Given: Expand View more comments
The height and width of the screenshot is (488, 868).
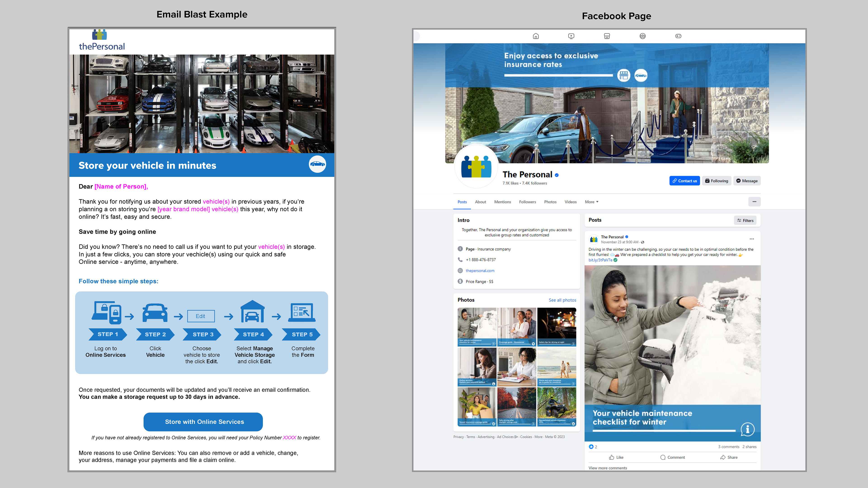Looking at the screenshot, I should pos(608,468).
